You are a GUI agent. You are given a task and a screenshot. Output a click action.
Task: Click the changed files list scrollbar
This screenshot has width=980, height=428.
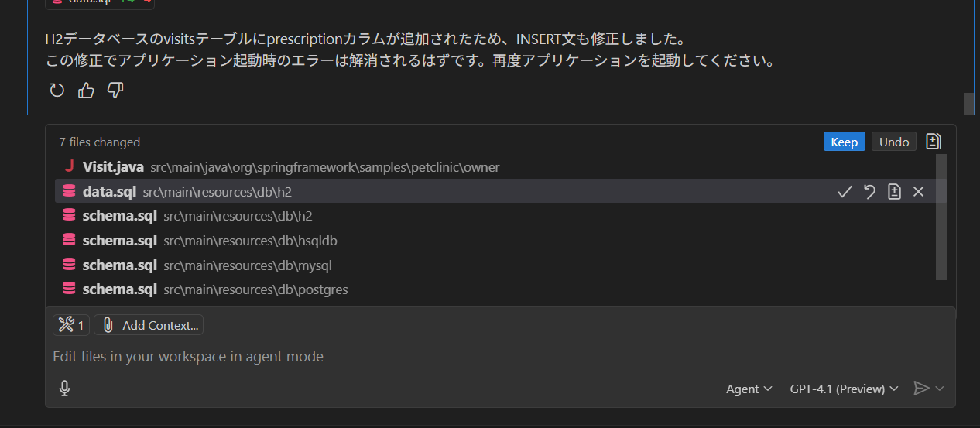click(941, 217)
